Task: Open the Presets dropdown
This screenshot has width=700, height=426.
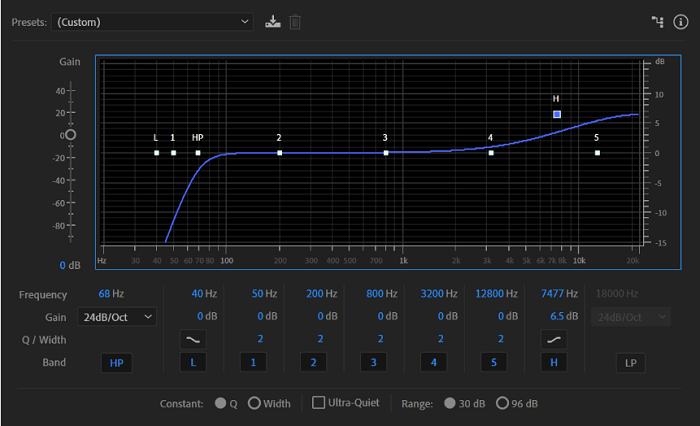Action: [152, 22]
